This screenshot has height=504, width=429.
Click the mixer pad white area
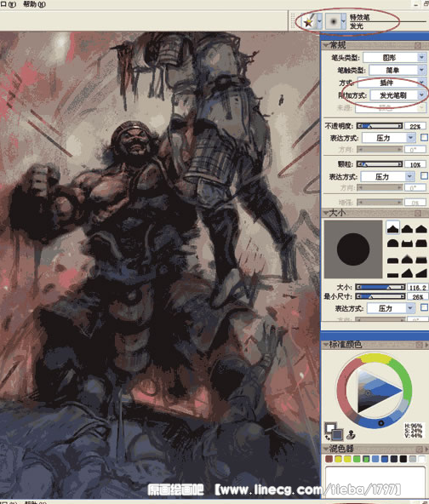[375, 482]
